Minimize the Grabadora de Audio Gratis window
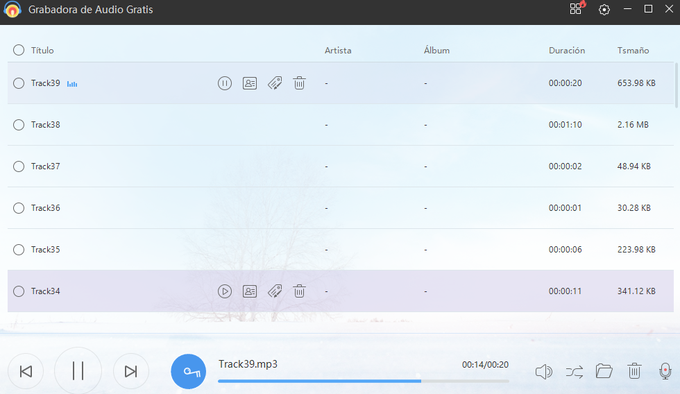This screenshot has height=394, width=680. coord(627,9)
